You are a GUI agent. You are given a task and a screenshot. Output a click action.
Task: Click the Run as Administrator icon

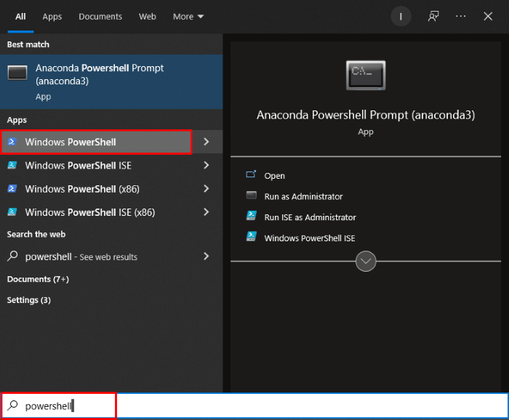pos(252,195)
